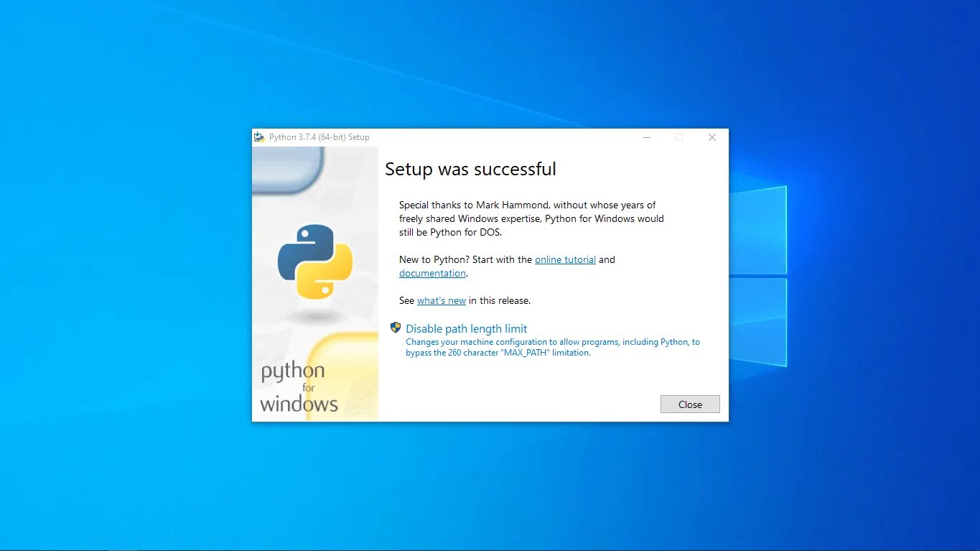Image resolution: width=980 pixels, height=551 pixels.
Task: Click Disable path length limit
Action: tap(467, 328)
